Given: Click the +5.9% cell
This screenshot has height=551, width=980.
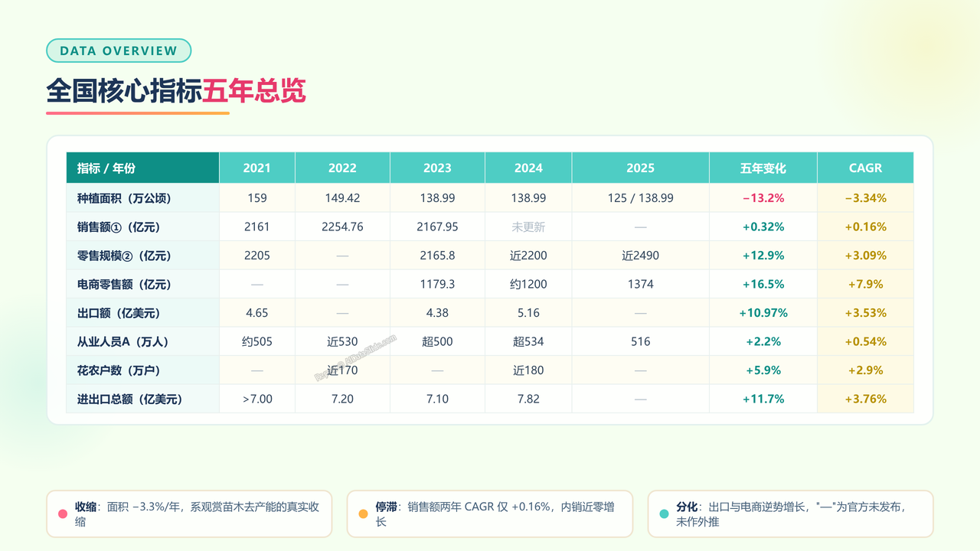Looking at the screenshot, I should [763, 370].
